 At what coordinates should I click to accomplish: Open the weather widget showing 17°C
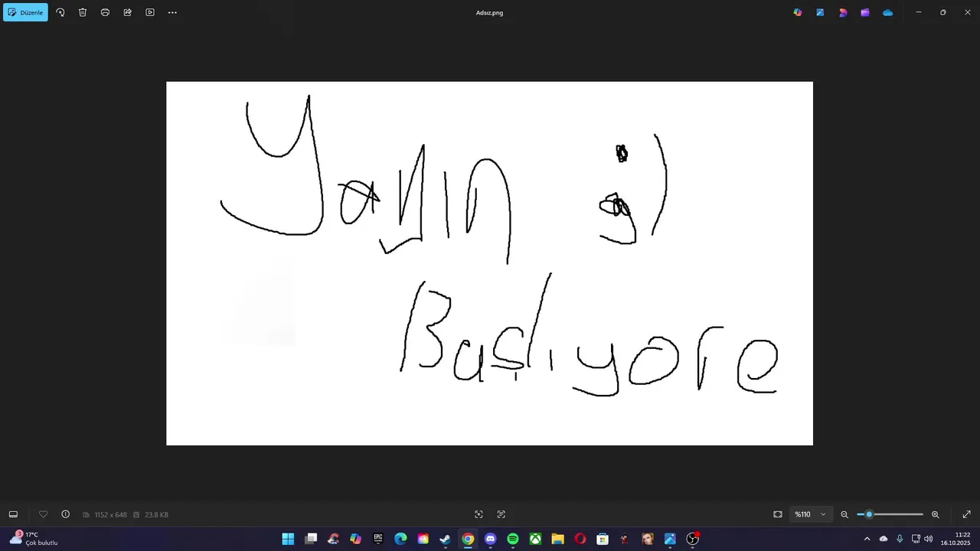coord(33,539)
